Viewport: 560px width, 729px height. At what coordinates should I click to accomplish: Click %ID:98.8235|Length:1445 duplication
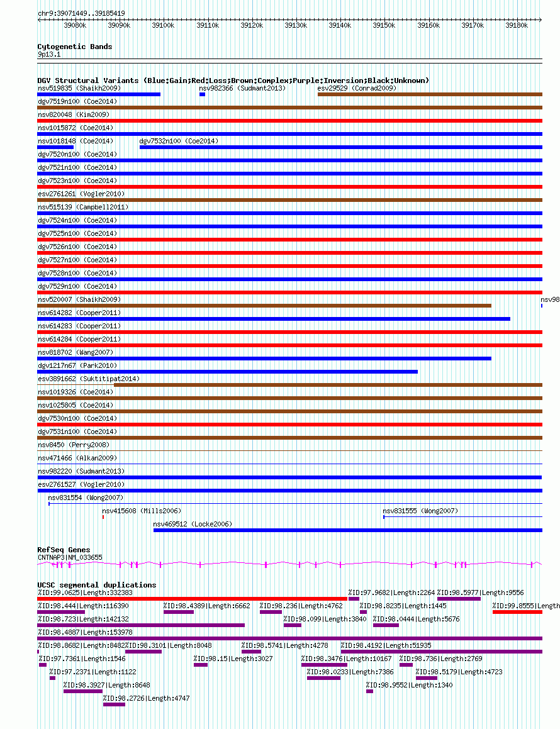tap(403, 606)
